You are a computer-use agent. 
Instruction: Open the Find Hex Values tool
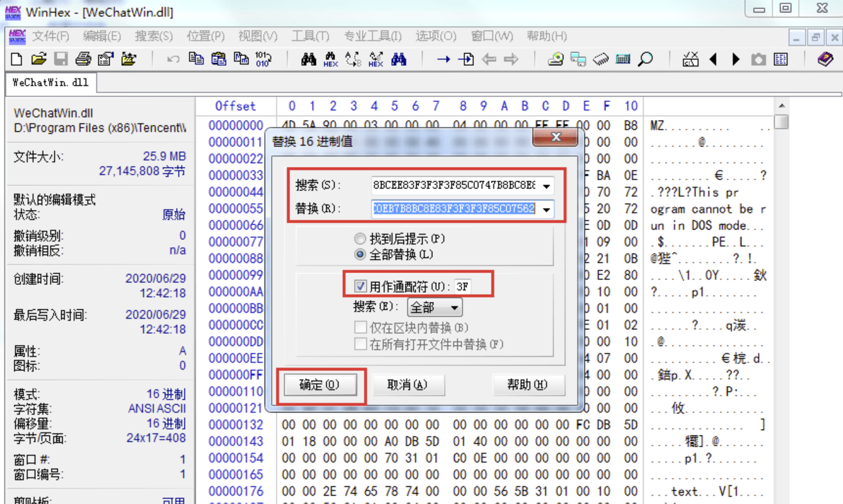(x=331, y=59)
